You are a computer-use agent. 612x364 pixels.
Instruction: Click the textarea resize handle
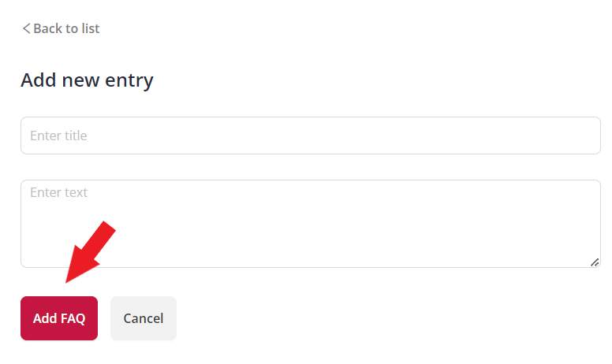coord(595,262)
